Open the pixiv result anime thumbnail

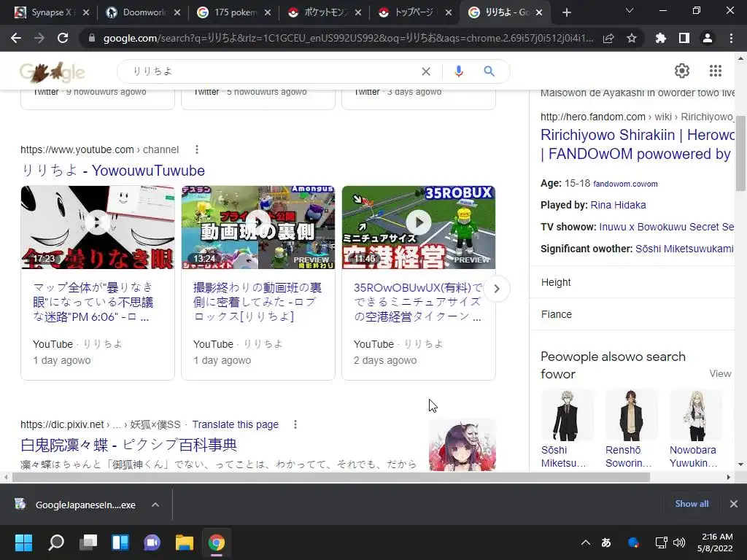pyautogui.click(x=462, y=445)
